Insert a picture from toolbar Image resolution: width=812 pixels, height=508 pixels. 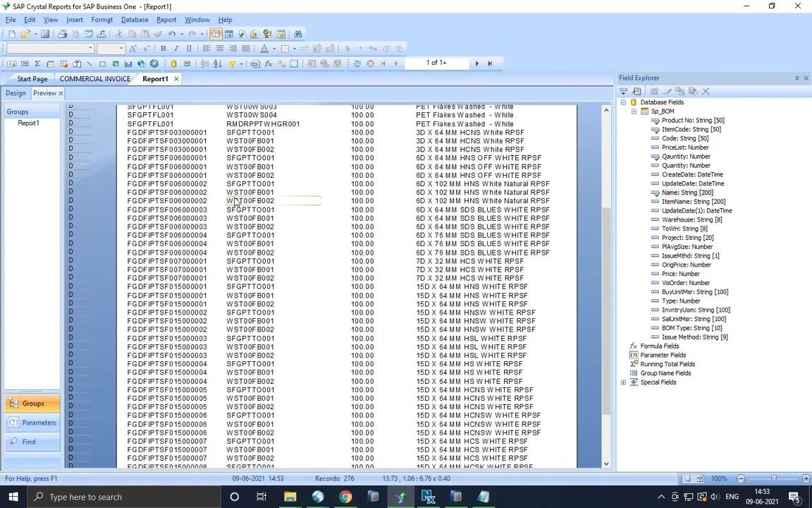click(115, 64)
